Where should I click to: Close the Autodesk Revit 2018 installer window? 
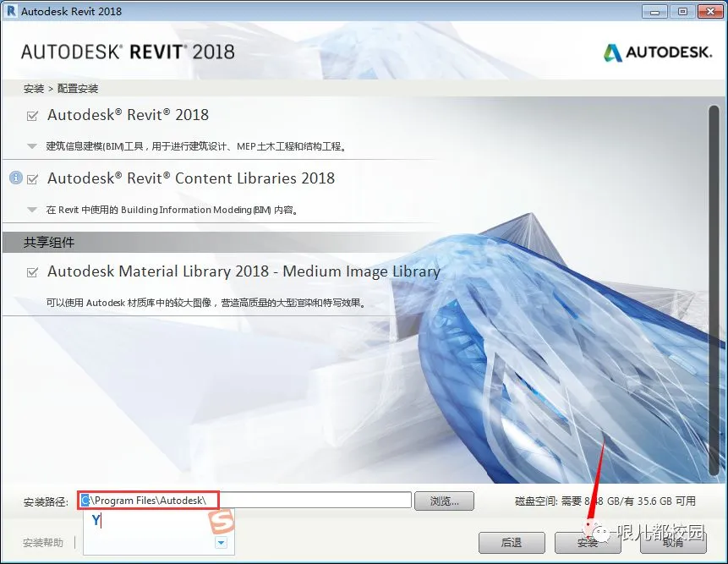(710, 12)
